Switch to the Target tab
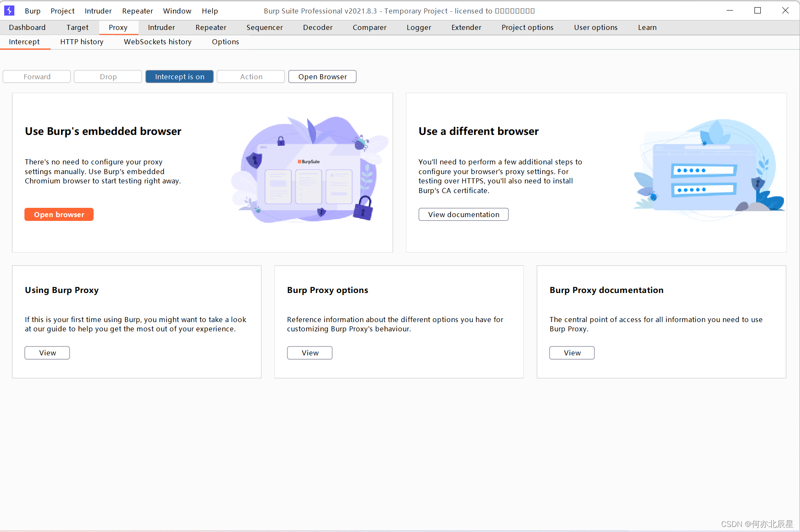The image size is (800, 532). point(77,27)
